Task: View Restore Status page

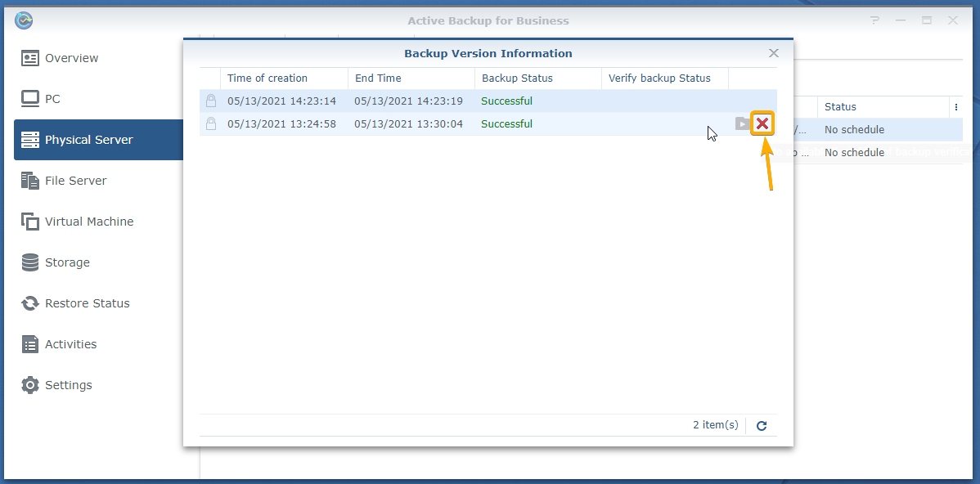Action: click(87, 303)
